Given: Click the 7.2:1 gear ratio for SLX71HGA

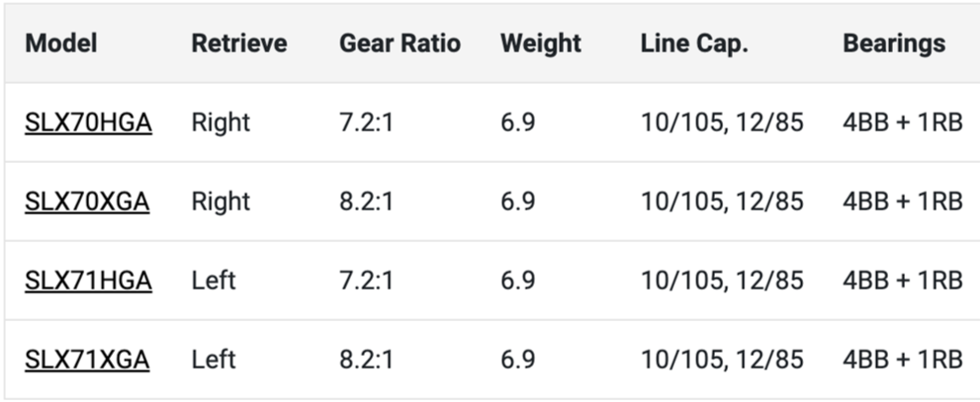Looking at the screenshot, I should pos(366,281).
